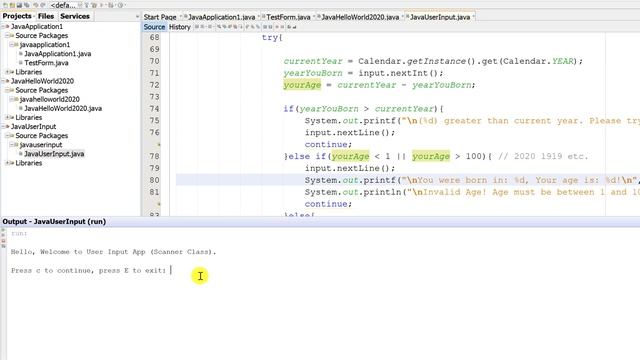Collapse Source Packages under JavaApplication1
640x360 pixels.
coord(7,36)
